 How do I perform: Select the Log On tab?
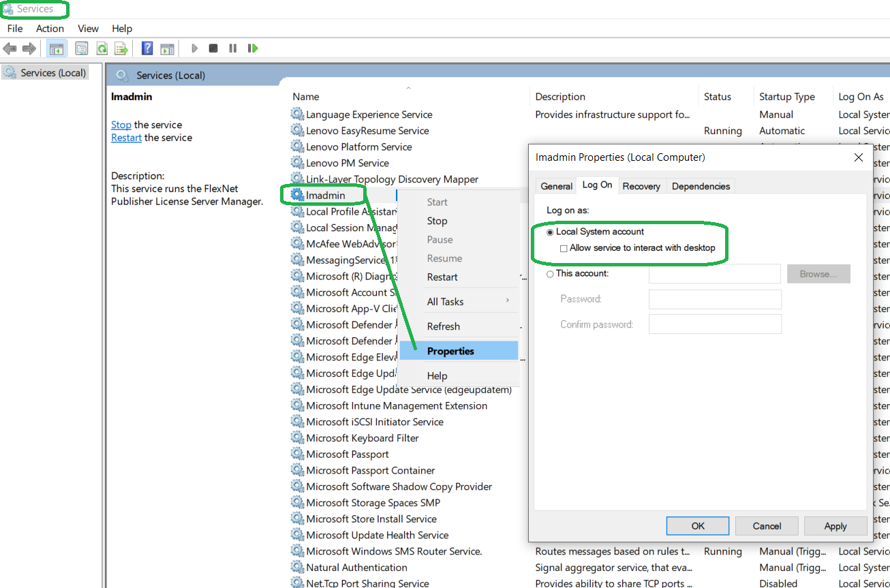(597, 185)
